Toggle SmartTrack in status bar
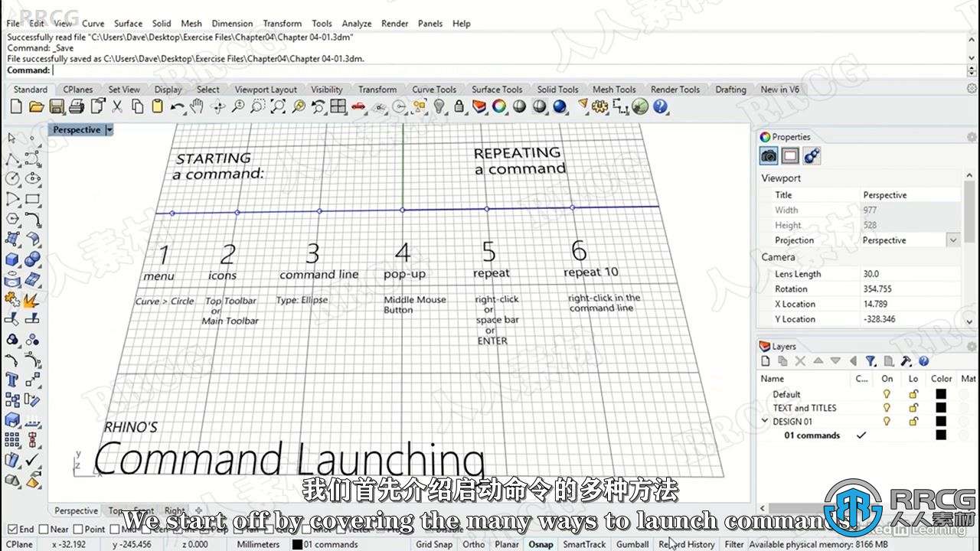This screenshot has width=980, height=551. [585, 544]
